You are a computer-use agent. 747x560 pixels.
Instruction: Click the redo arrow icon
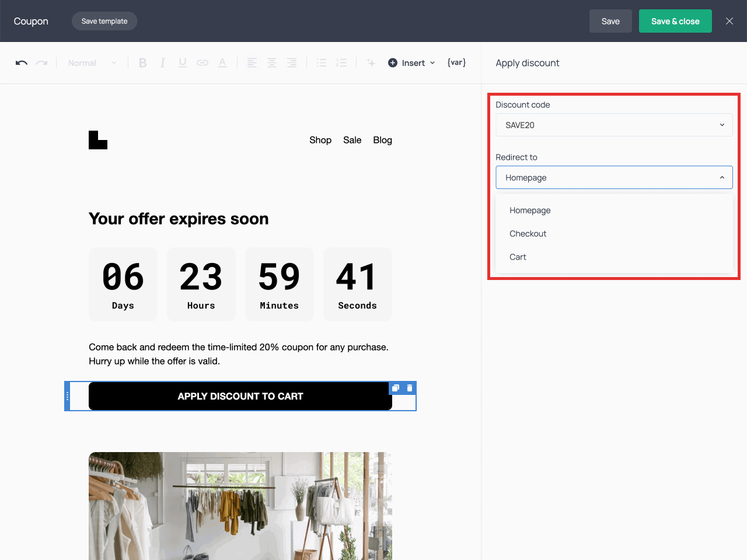[x=41, y=63]
